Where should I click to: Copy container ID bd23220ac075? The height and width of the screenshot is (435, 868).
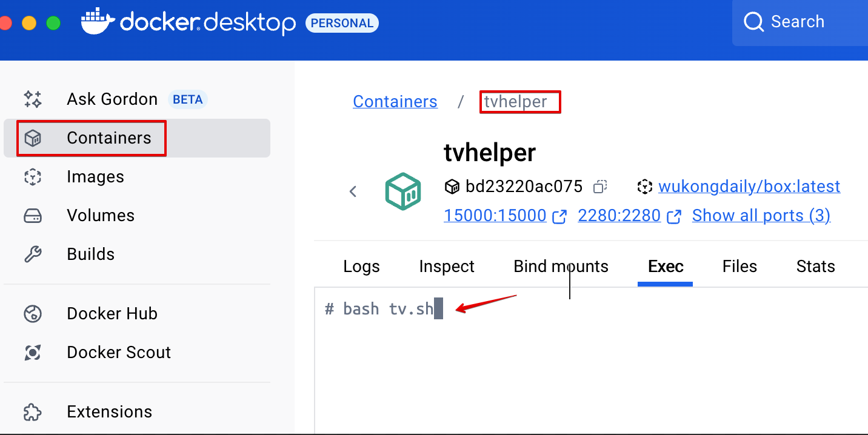click(x=600, y=187)
